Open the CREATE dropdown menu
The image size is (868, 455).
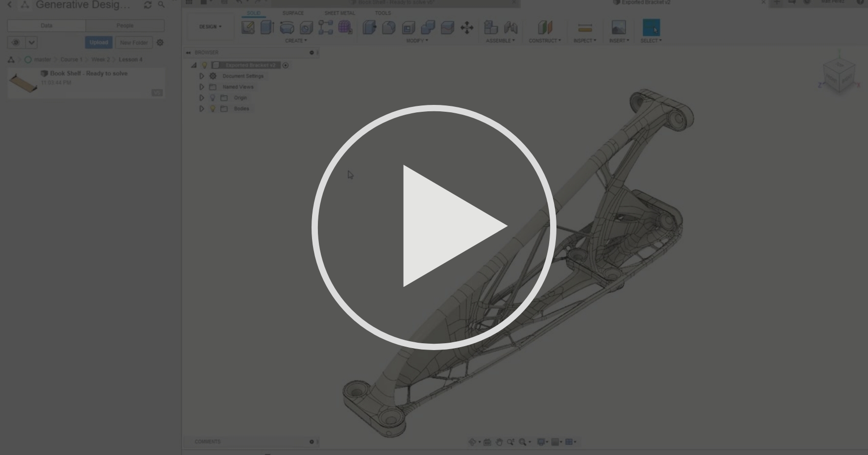click(296, 41)
